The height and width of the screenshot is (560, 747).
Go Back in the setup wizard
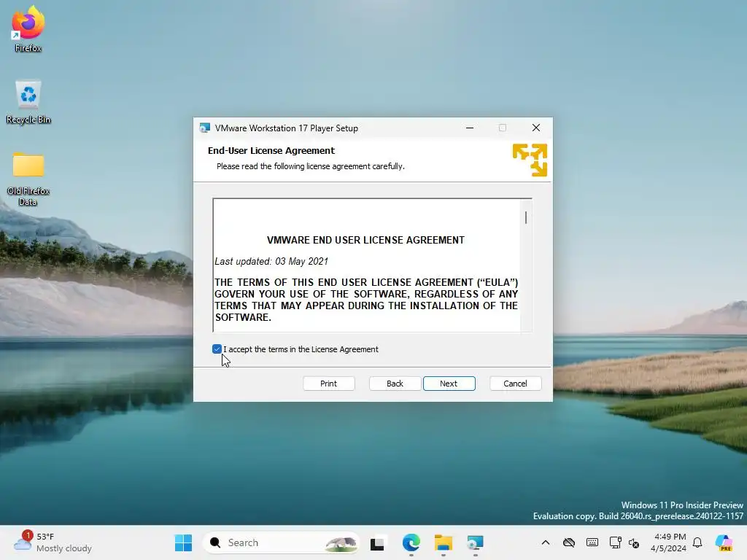tap(395, 384)
